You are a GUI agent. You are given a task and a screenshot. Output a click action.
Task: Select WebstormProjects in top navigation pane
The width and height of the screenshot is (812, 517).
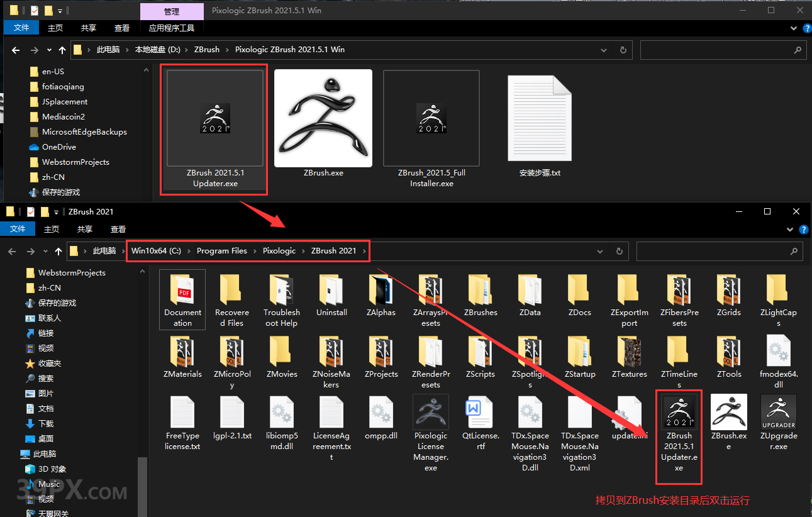coord(75,162)
